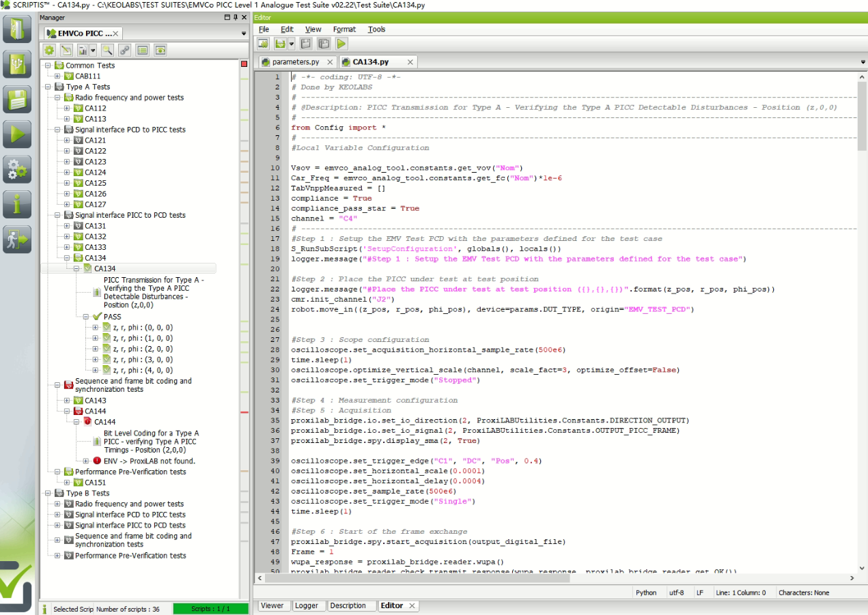Click the LF line ending indicator in status bar
This screenshot has width=868, height=615.
coord(699,592)
